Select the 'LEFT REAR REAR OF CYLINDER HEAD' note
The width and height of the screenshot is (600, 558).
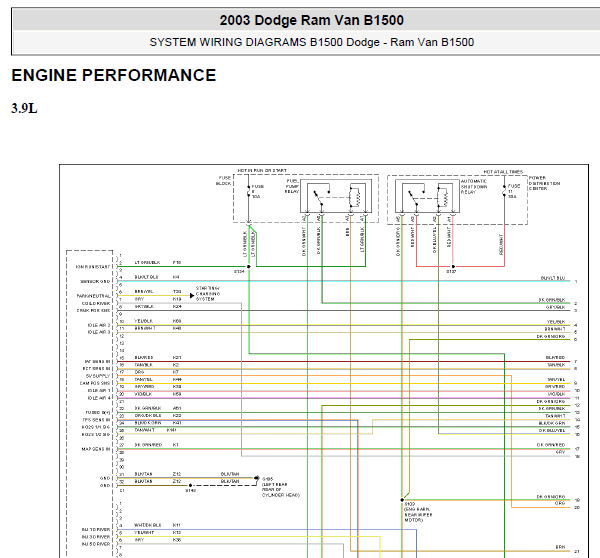point(281,489)
